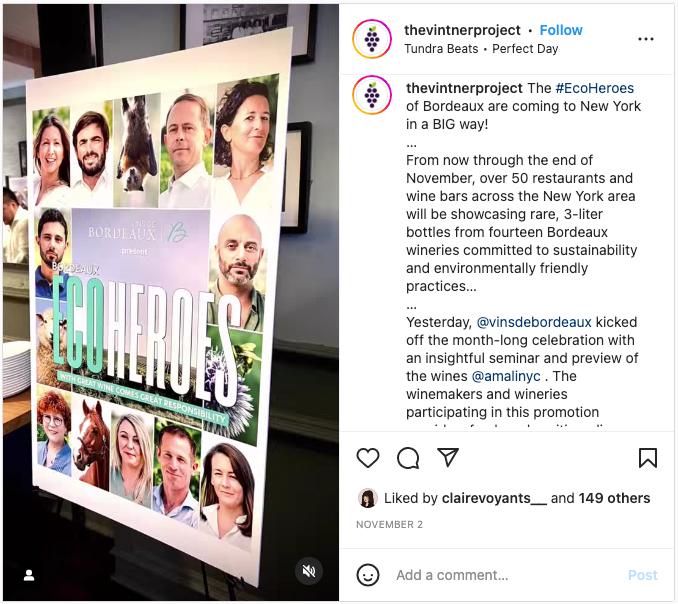Open thevintnerproject grape avatar in header
The height and width of the screenshot is (604, 678).
(372, 38)
